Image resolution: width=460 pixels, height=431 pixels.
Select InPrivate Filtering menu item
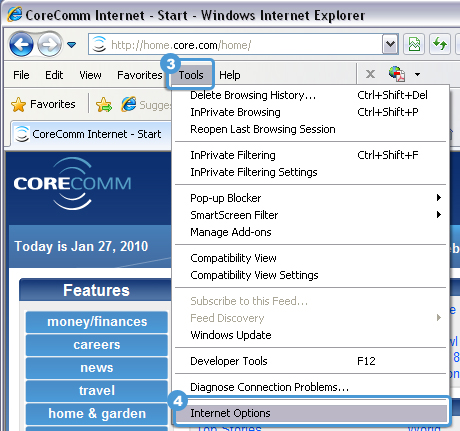point(311,155)
